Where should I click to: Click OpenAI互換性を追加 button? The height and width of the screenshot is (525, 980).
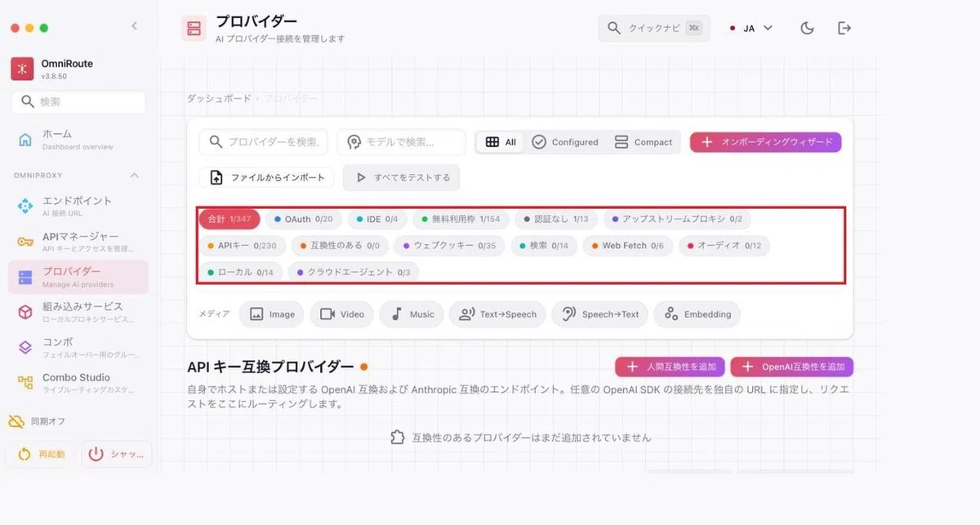pyautogui.click(x=792, y=367)
